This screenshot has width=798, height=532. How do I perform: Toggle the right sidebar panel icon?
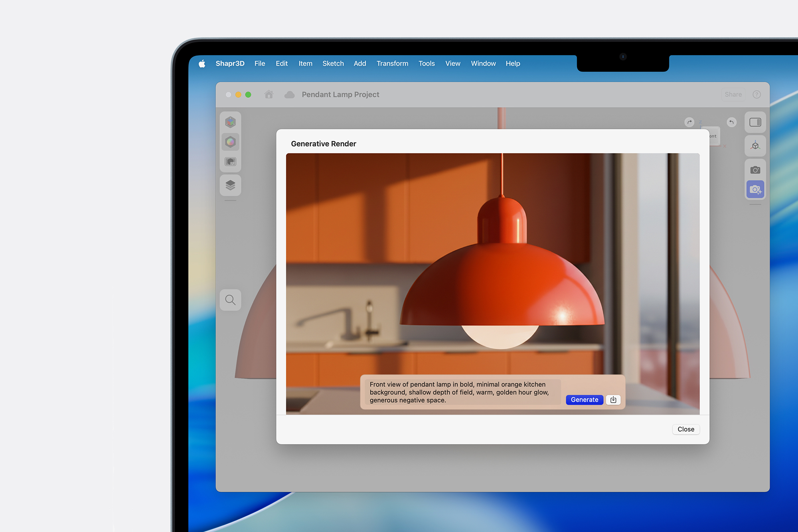[x=755, y=122]
